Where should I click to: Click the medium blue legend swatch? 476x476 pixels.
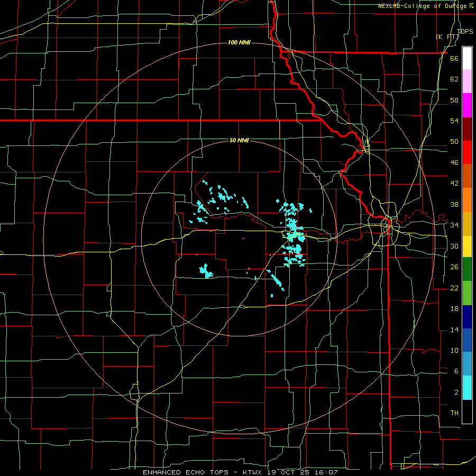point(467,340)
